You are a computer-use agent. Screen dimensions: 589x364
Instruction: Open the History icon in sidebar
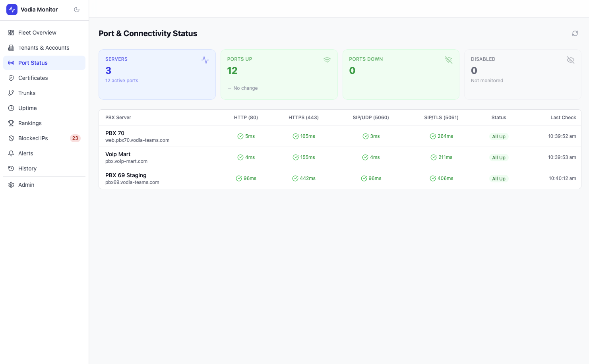click(x=11, y=168)
